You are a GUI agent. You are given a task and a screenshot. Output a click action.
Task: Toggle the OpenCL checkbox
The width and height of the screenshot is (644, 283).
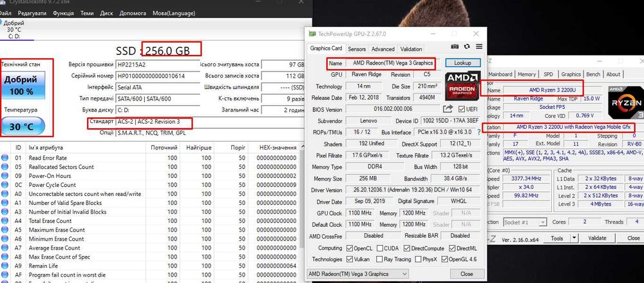350,248
